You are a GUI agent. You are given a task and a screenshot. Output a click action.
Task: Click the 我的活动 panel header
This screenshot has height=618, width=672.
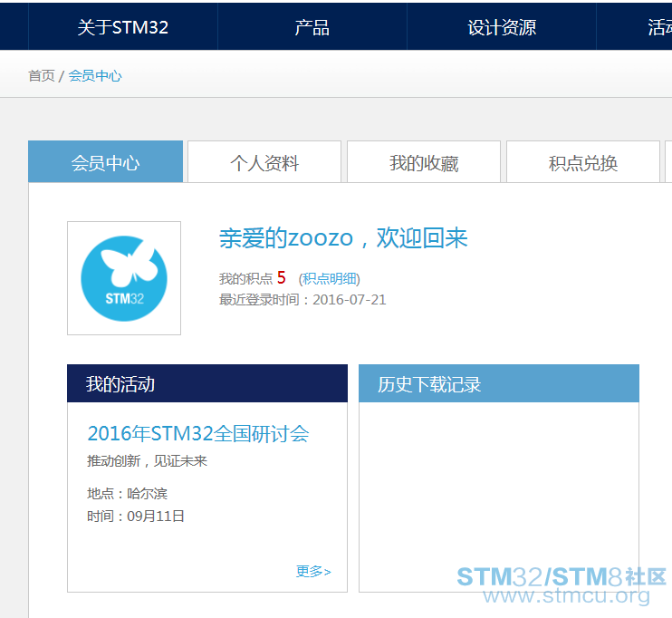click(207, 383)
